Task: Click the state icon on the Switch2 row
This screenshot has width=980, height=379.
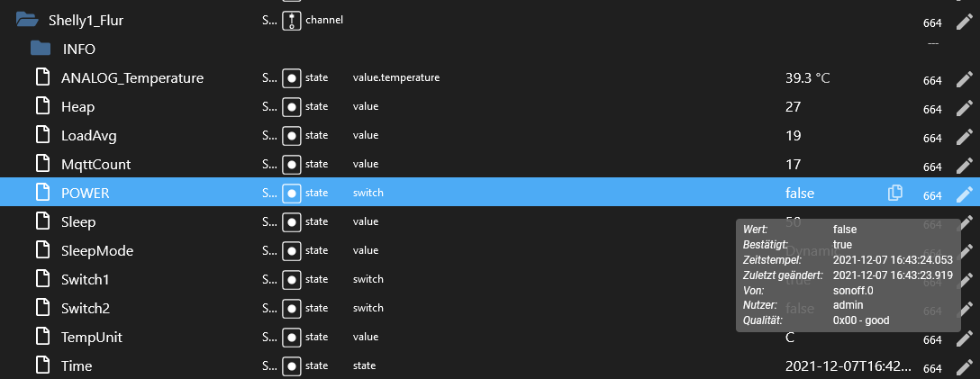Action: [291, 309]
